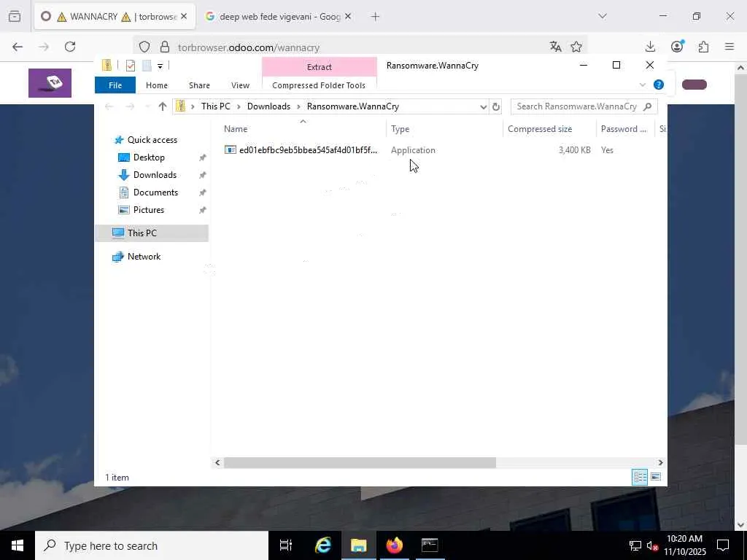Click This PC in the breadcrumb path

click(x=216, y=106)
